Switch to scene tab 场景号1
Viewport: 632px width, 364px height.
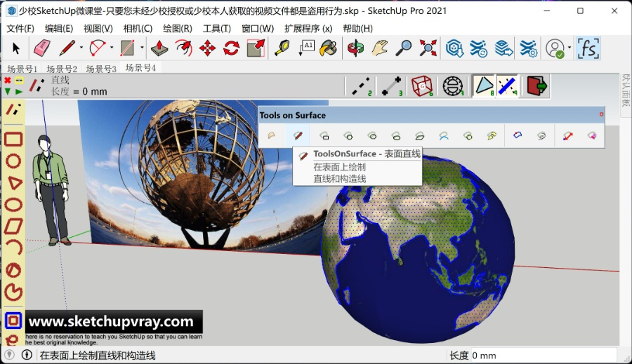(x=22, y=69)
